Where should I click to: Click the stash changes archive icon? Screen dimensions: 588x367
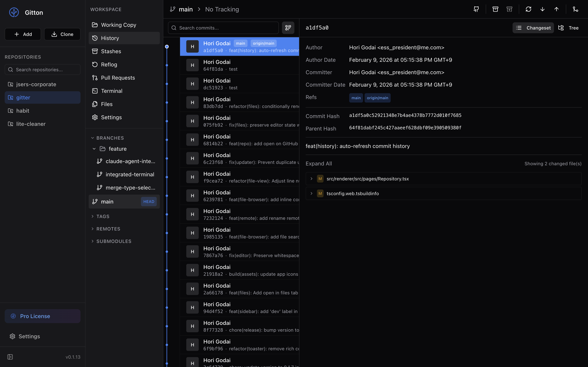pos(495,9)
